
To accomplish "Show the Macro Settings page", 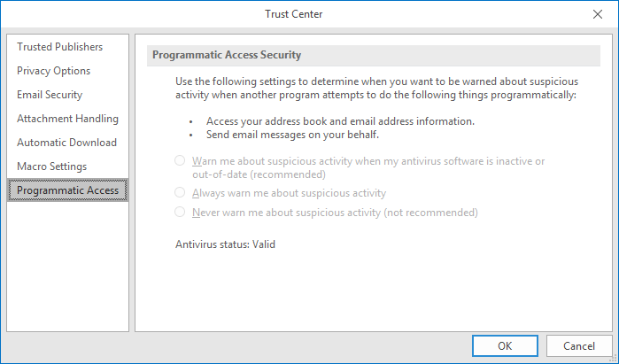I will point(52,167).
